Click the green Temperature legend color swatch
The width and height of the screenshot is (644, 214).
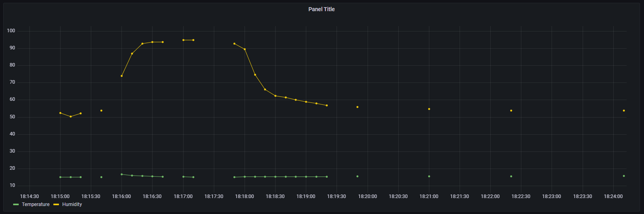click(x=16, y=204)
